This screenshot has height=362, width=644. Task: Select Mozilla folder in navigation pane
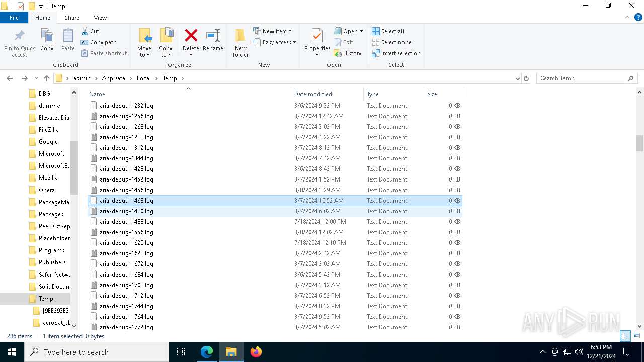click(48, 178)
